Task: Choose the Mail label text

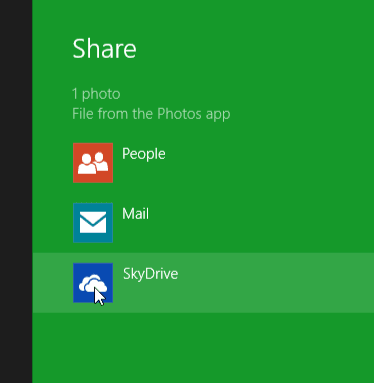Action: pyautogui.click(x=135, y=214)
